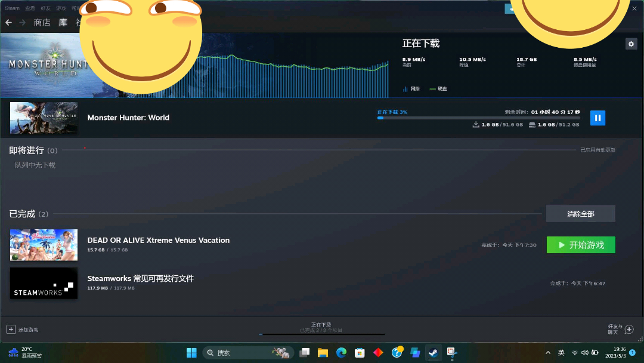644x363 pixels.
Task: Click red diamond app taskbar icon
Action: coord(378,353)
